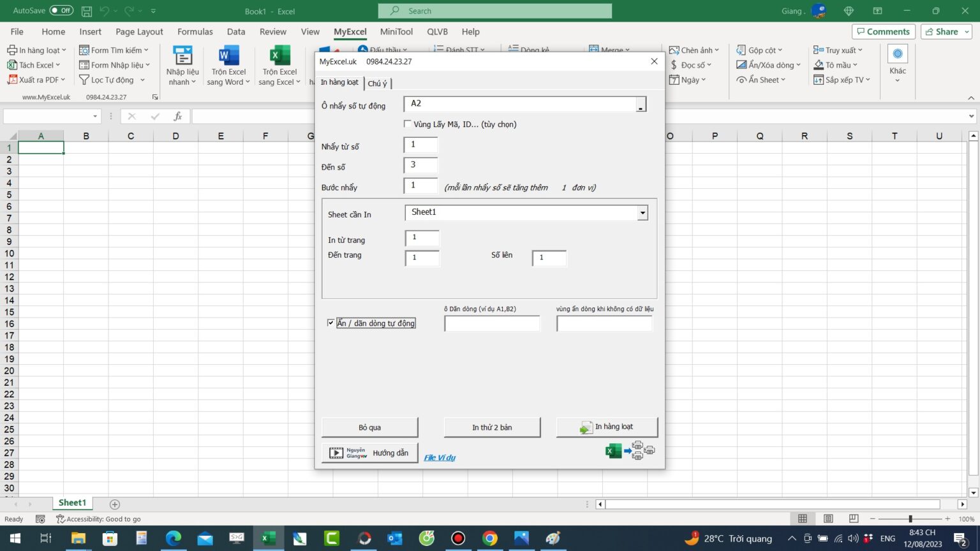Click the Hướng dẫn video button
This screenshot has height=551, width=980.
pyautogui.click(x=369, y=453)
